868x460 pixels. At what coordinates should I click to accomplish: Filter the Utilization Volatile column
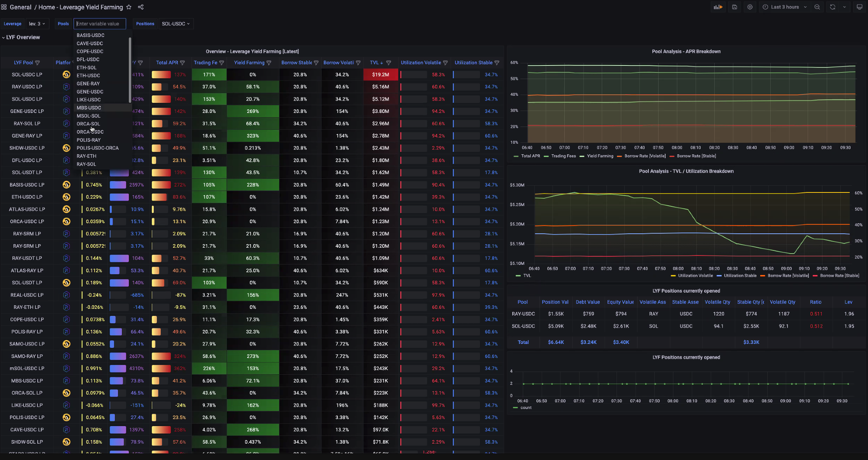pyautogui.click(x=445, y=63)
